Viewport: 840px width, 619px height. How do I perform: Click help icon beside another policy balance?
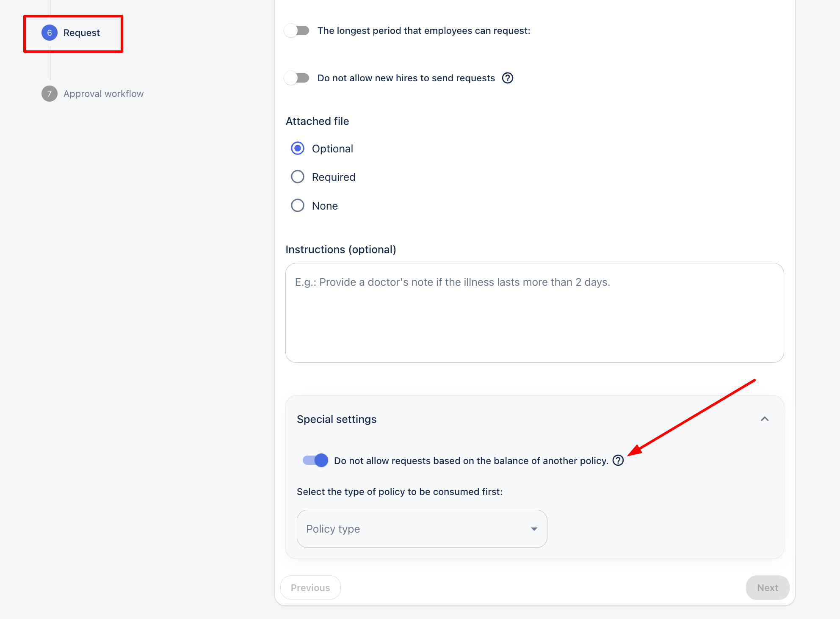point(618,460)
